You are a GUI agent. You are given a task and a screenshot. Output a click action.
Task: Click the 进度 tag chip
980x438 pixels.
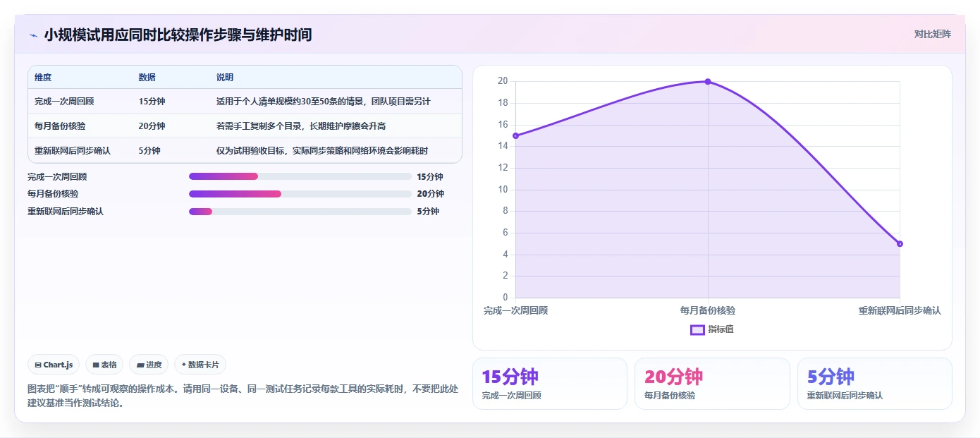(149, 365)
